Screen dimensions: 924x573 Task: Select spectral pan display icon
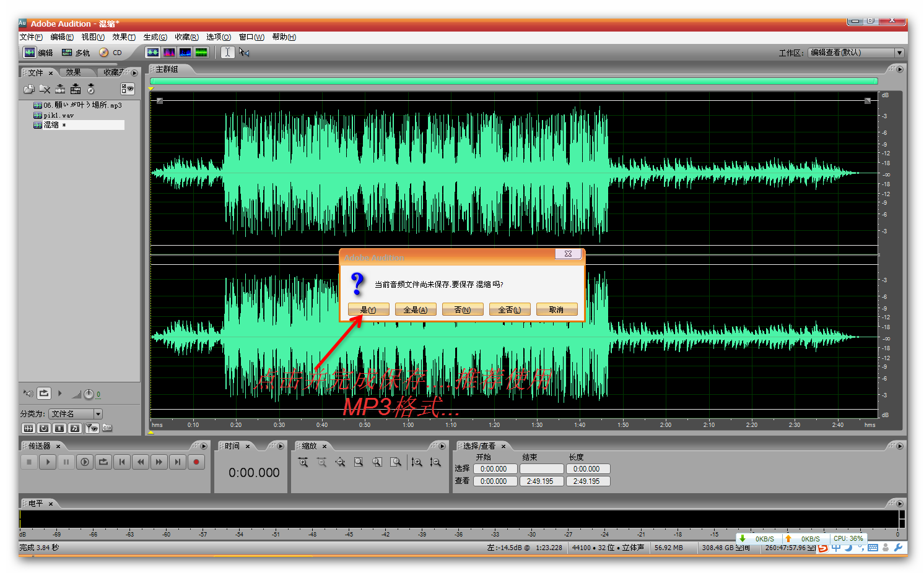pos(185,53)
